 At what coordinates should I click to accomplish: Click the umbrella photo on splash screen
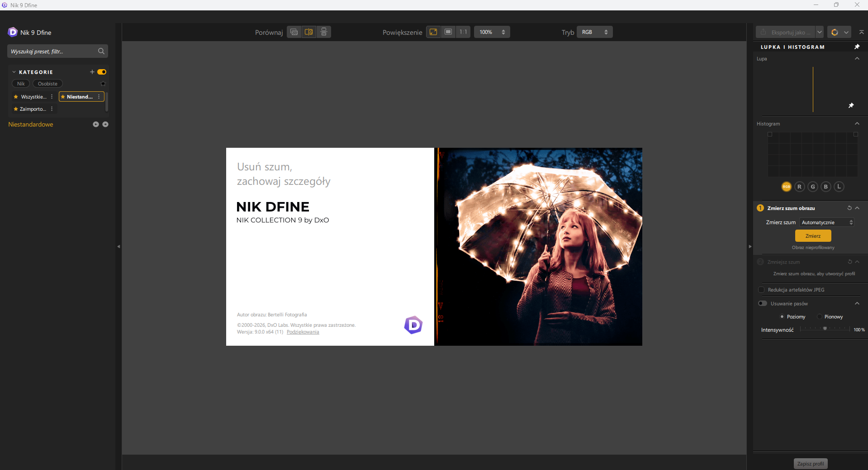pos(538,247)
